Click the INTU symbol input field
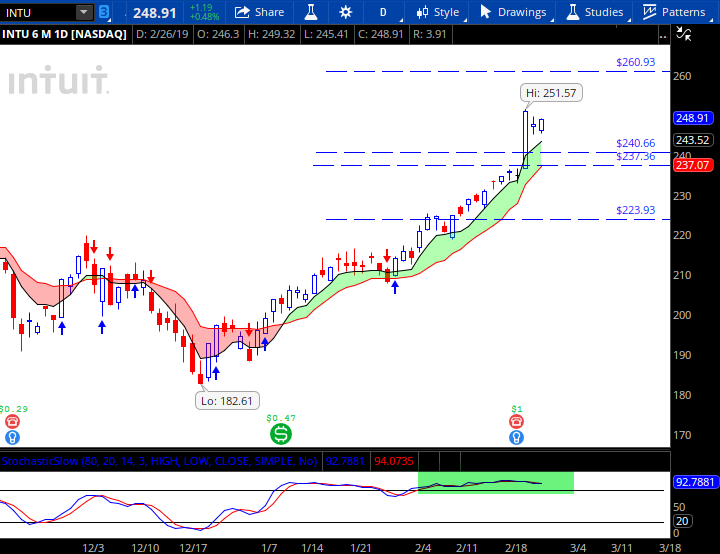 tap(38, 12)
